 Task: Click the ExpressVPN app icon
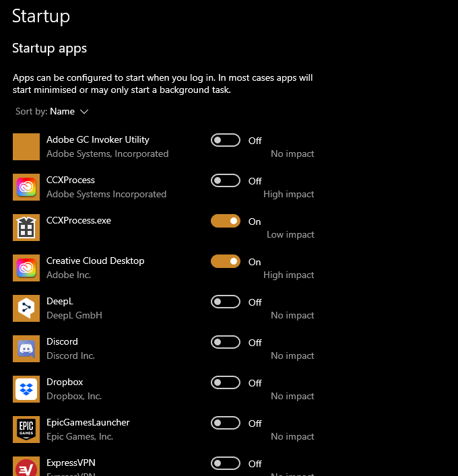pyautogui.click(x=26, y=467)
